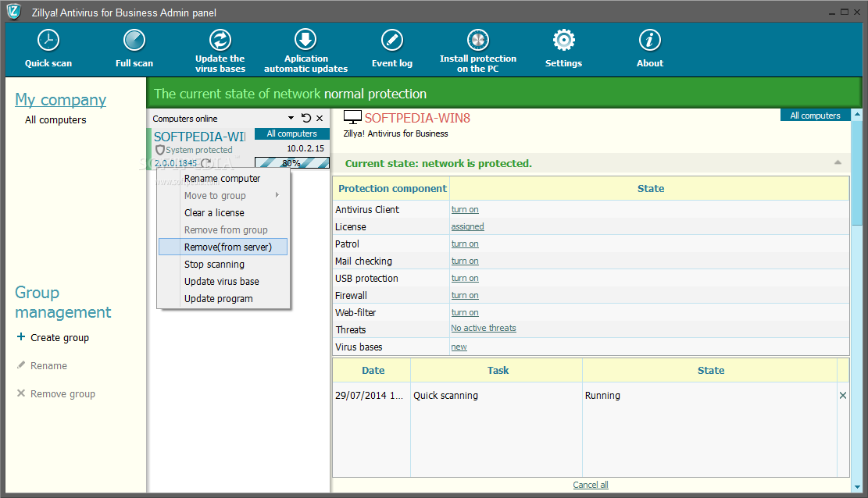Image resolution: width=868 pixels, height=498 pixels.
Task: Click Antivirus Client turn on link
Action: 464,209
